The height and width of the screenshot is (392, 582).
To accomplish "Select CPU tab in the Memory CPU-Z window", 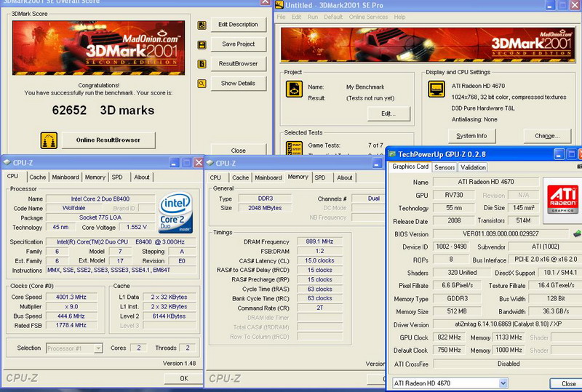I will tap(215, 177).
